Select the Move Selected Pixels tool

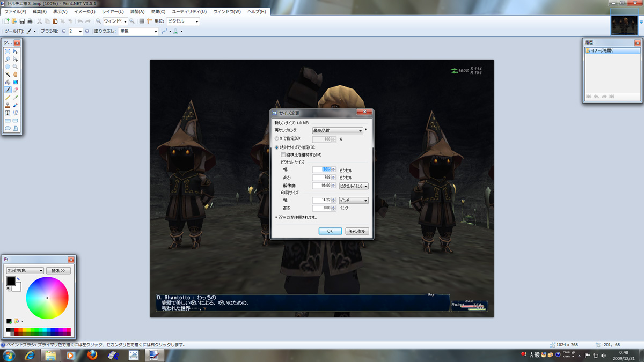(16, 51)
